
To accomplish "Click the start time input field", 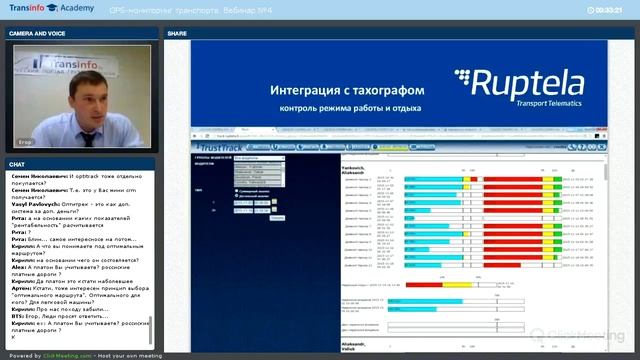I will click(262, 202).
